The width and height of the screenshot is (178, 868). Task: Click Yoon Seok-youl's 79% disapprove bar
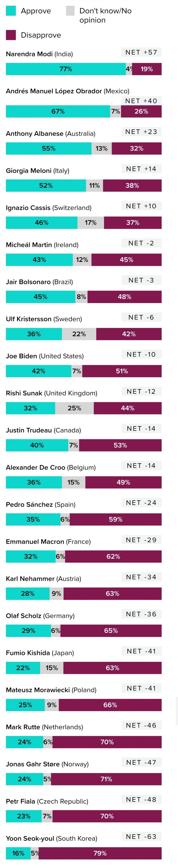[100, 853]
